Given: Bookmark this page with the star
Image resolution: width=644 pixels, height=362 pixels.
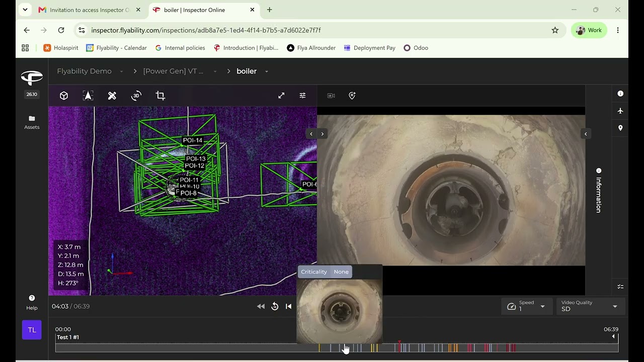Looking at the screenshot, I should [x=555, y=30].
